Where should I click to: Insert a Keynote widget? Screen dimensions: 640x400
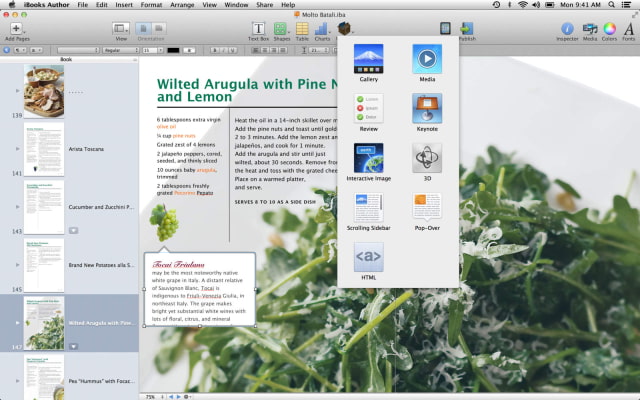click(x=427, y=108)
